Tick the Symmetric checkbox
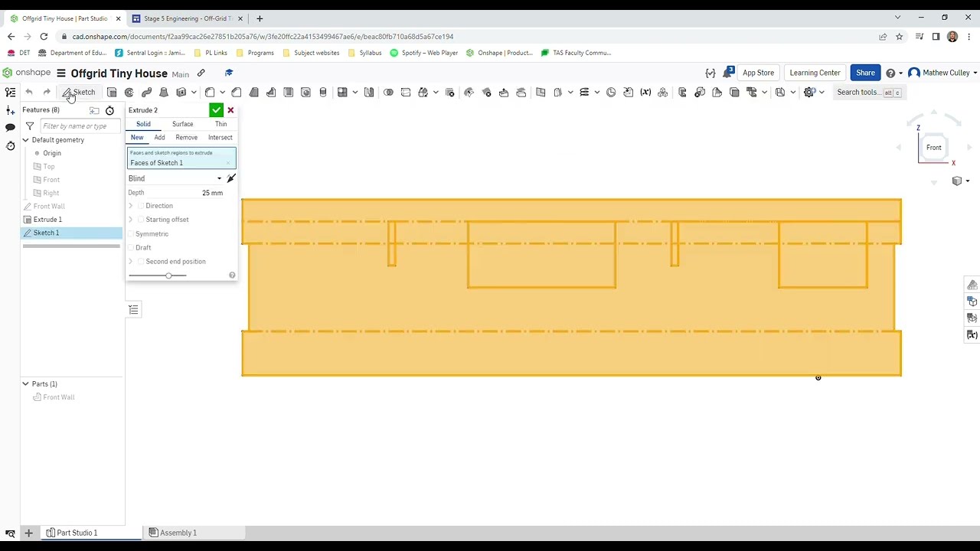 [131, 233]
